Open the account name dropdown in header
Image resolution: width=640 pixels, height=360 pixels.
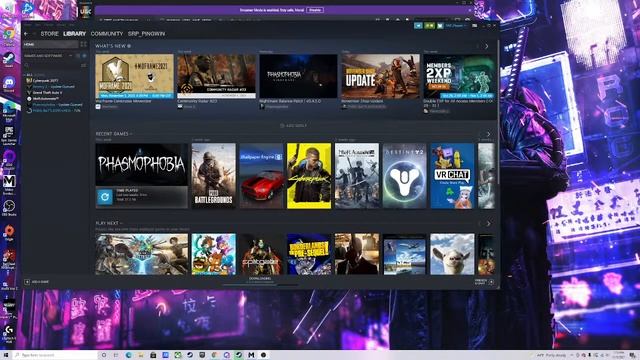point(456,26)
